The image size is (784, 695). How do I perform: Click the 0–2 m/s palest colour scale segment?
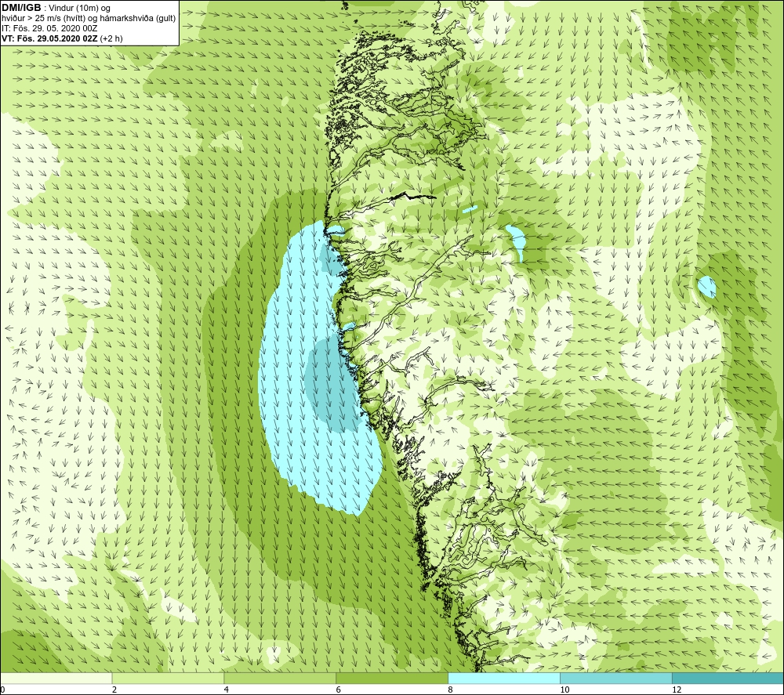coord(56,678)
